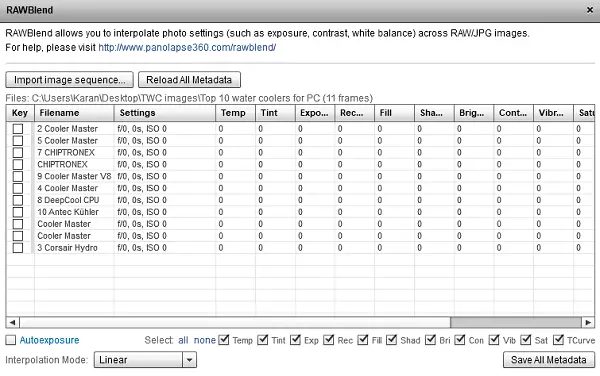
Task: Click Import image sequence button
Action: click(x=70, y=80)
